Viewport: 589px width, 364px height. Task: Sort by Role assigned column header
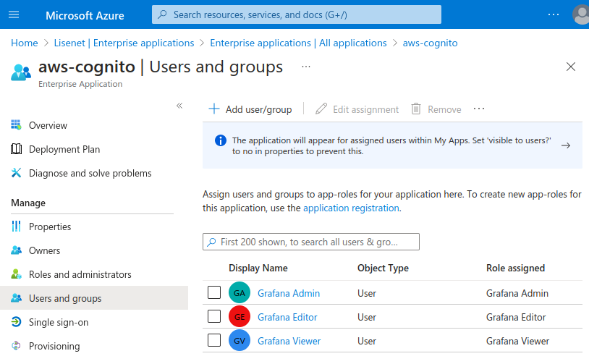click(515, 268)
